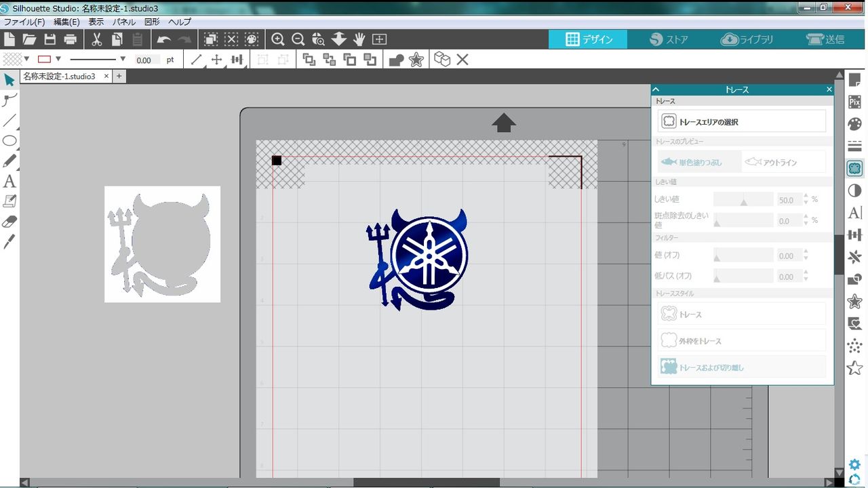Save the document with the floppy icon

click(x=50, y=39)
